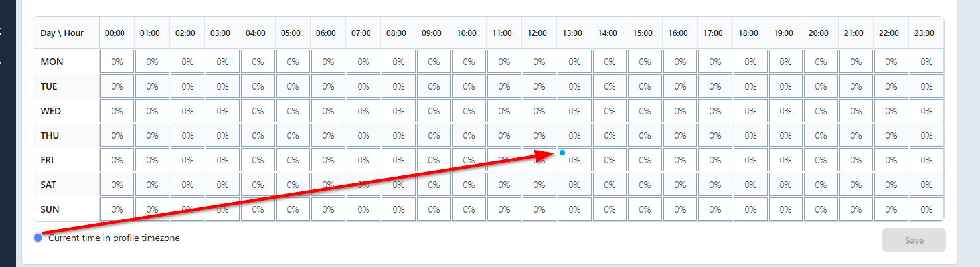Select the SUN 00:00 percentage field

[x=117, y=209]
